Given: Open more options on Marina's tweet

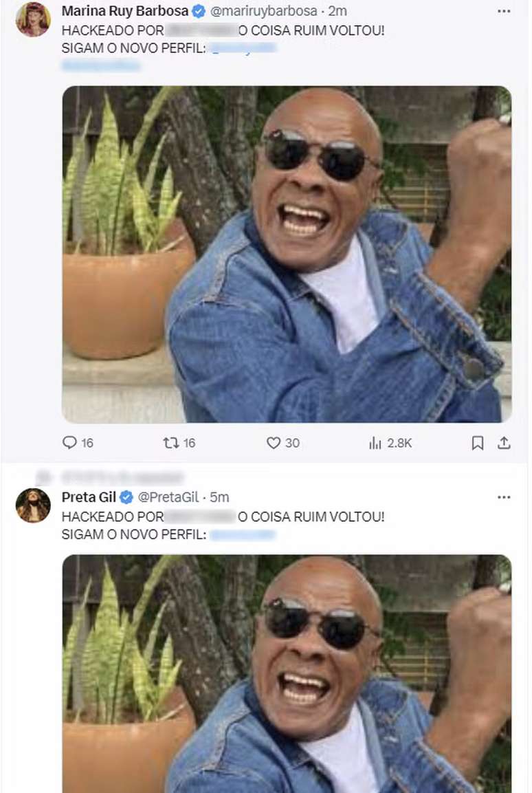Looking at the screenshot, I should coord(504,11).
